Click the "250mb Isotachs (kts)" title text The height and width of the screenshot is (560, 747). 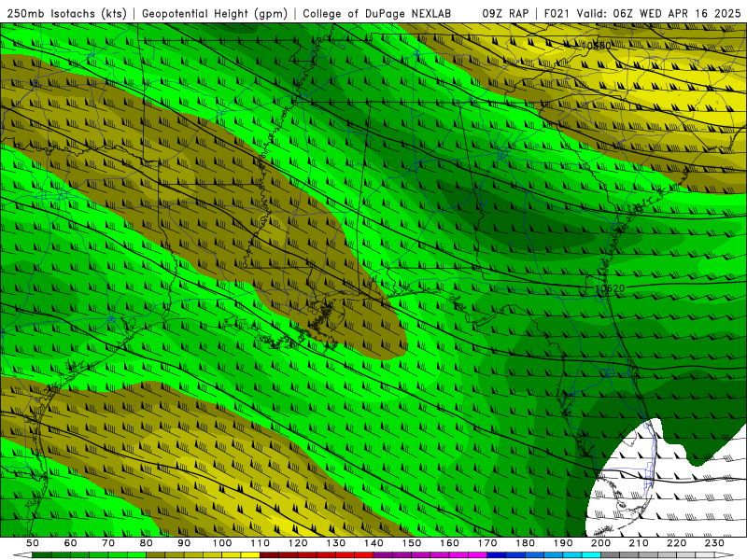[x=67, y=13]
